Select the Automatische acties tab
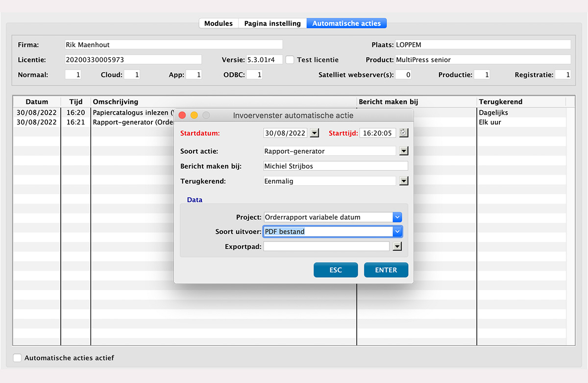 coord(347,24)
